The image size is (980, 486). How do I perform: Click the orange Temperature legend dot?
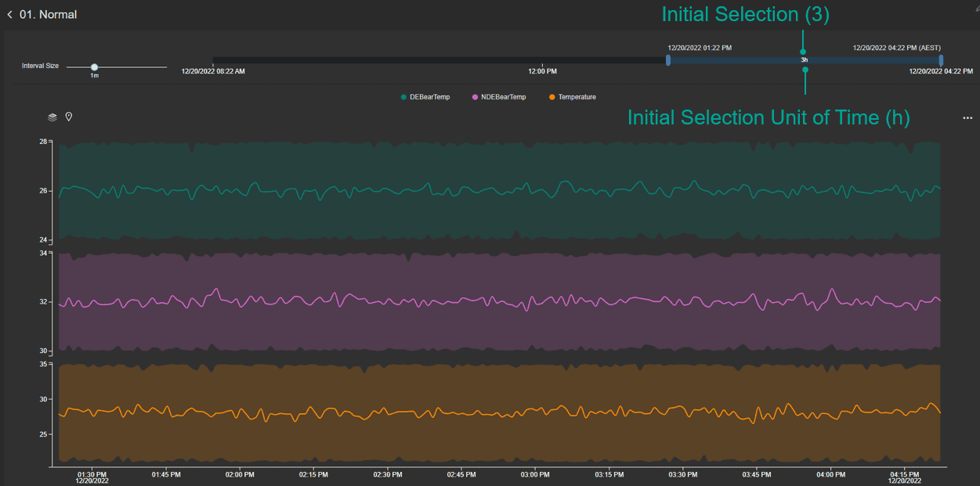tap(552, 97)
